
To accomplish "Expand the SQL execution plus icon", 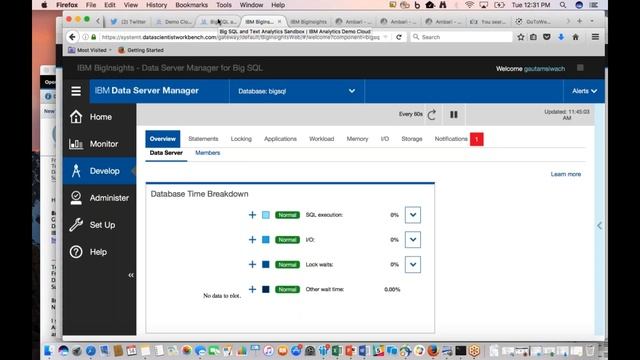I will [252, 215].
